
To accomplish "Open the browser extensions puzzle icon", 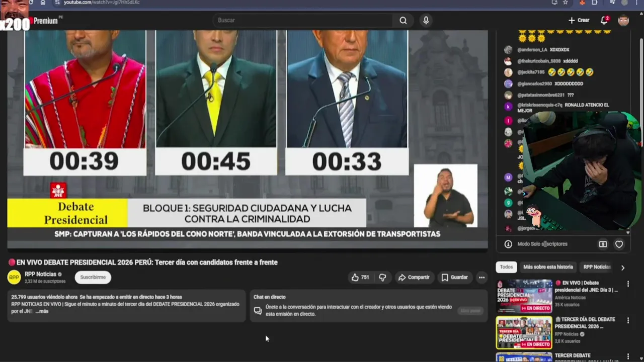I will point(594,3).
